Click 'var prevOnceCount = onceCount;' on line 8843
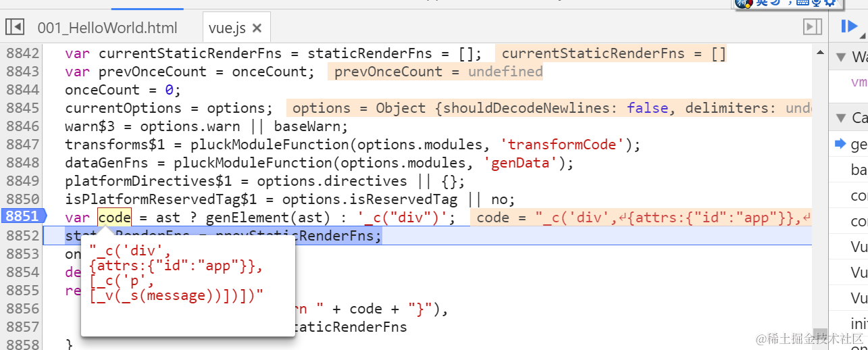Image resolution: width=868 pixels, height=350 pixels. [190, 72]
